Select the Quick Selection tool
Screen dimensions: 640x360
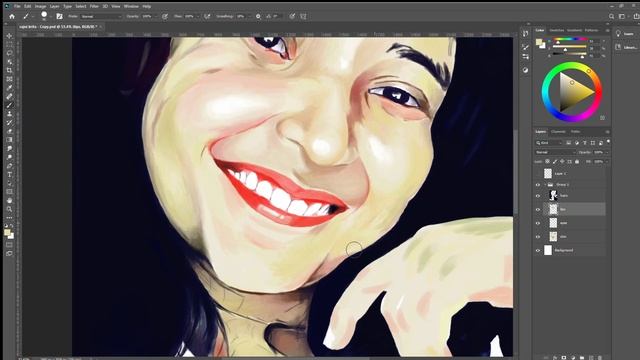[9, 62]
